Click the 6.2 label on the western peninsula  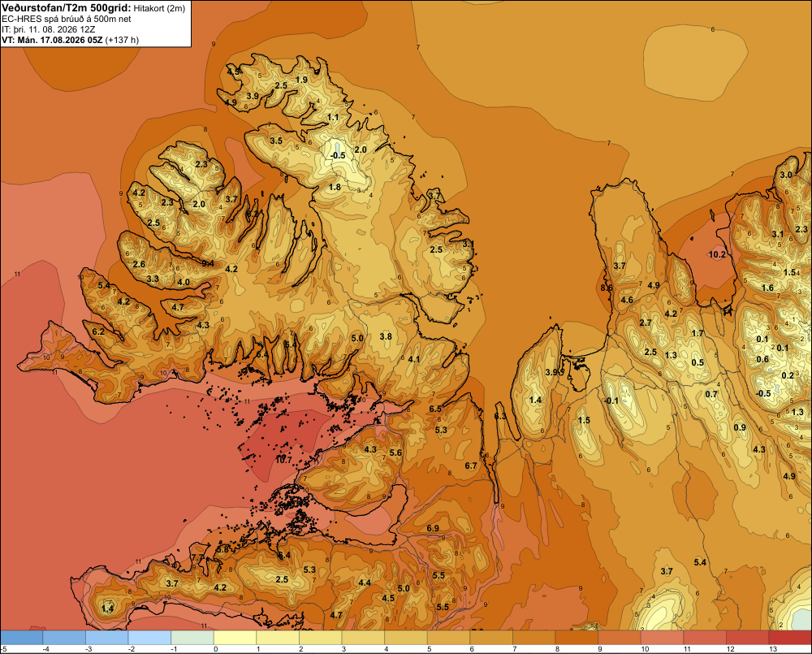coord(98,331)
